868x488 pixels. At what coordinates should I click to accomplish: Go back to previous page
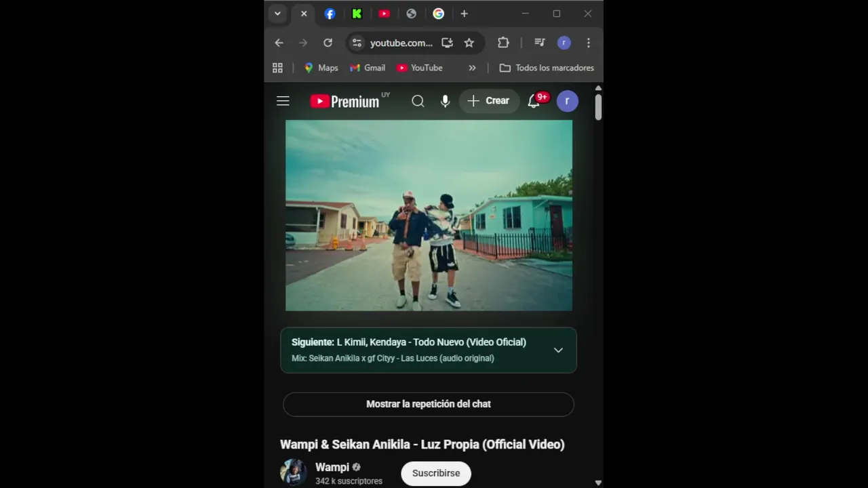[279, 43]
